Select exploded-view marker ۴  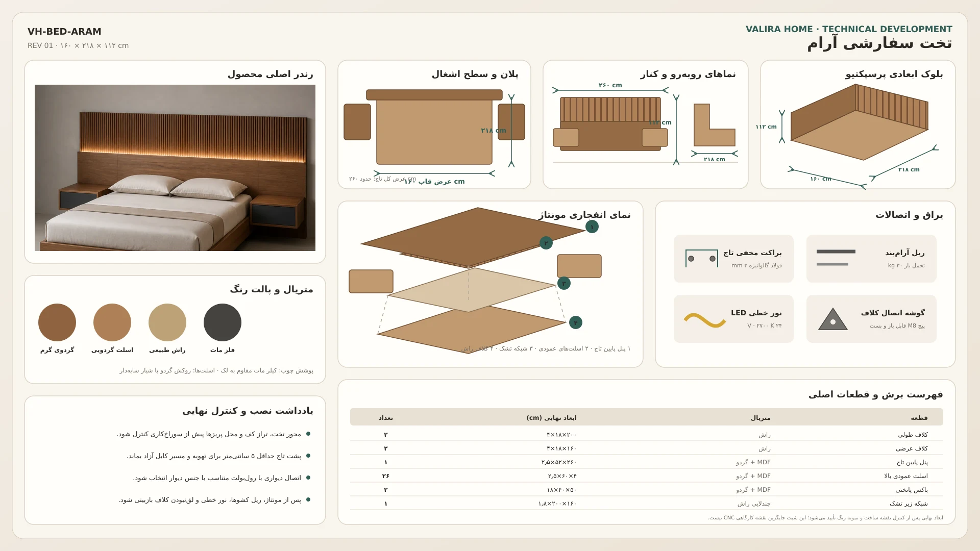(x=575, y=322)
